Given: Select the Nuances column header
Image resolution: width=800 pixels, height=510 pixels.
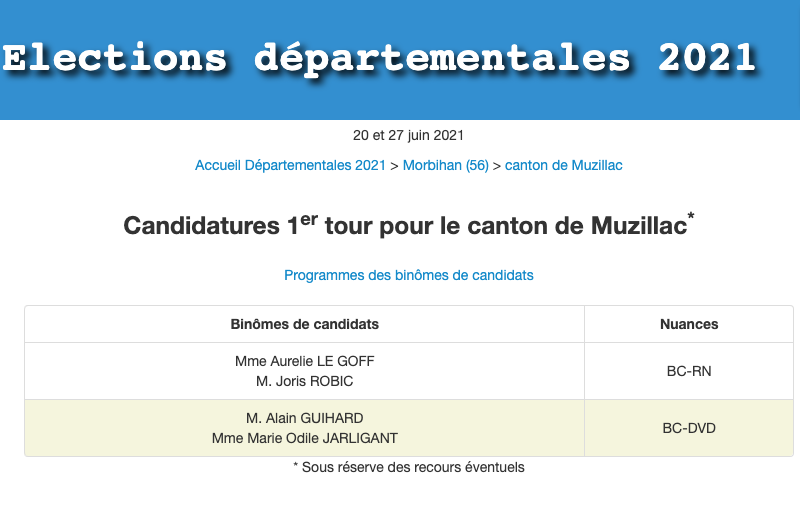Looking at the screenshot, I should (x=689, y=324).
